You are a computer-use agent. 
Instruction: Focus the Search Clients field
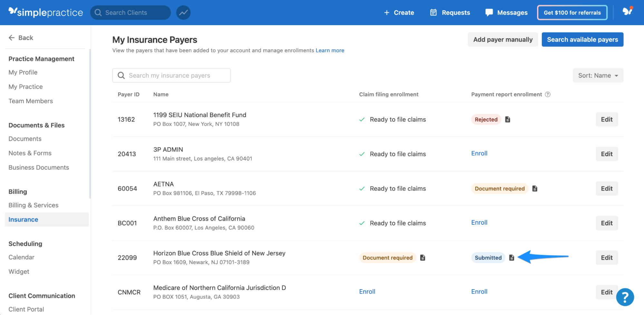coord(130,13)
